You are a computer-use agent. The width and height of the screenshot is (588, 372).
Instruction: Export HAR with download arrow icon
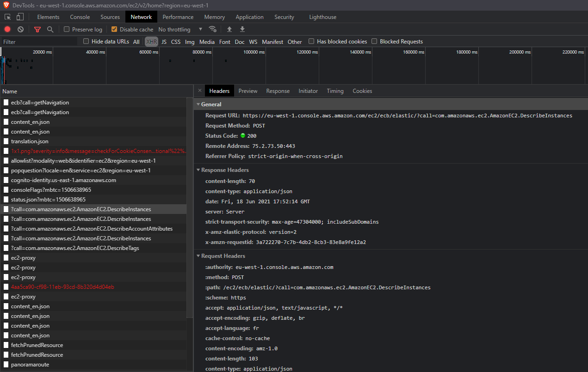point(242,29)
